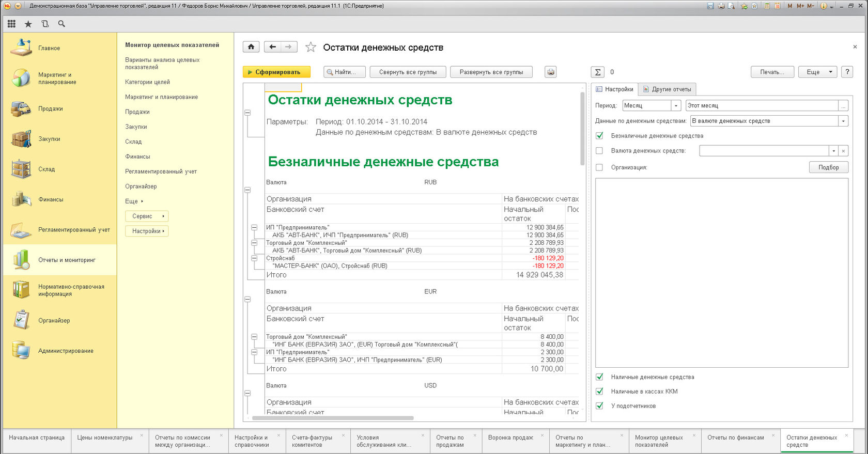Click the Печать... button

pos(772,72)
